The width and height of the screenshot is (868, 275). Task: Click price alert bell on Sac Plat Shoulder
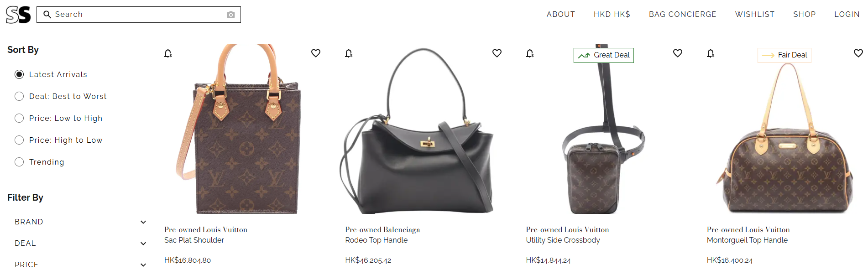pos(168,53)
